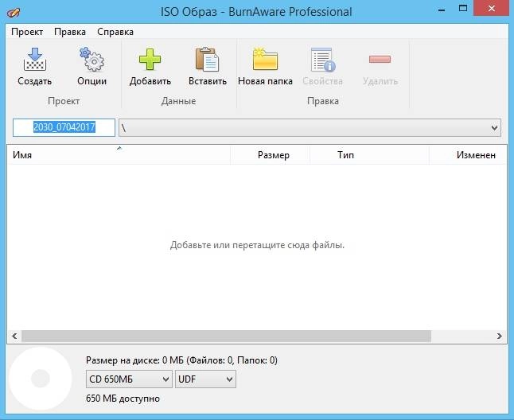Click the disc label field 2030_07042017

[x=64, y=127]
